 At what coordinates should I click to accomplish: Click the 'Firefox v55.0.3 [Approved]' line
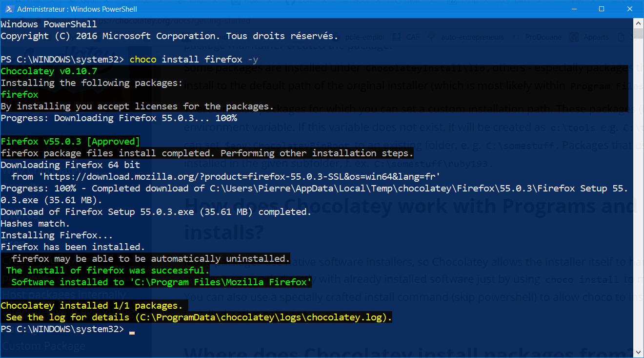click(70, 142)
